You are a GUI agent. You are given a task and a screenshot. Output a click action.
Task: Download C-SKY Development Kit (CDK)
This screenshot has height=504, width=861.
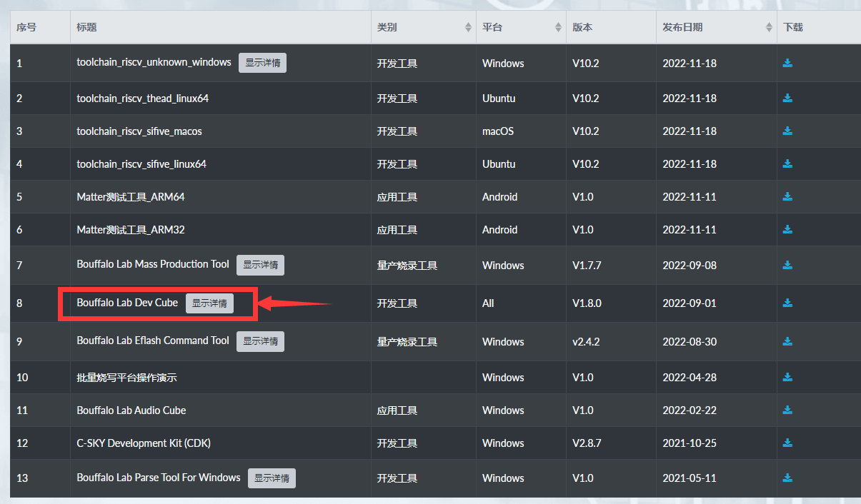(787, 443)
